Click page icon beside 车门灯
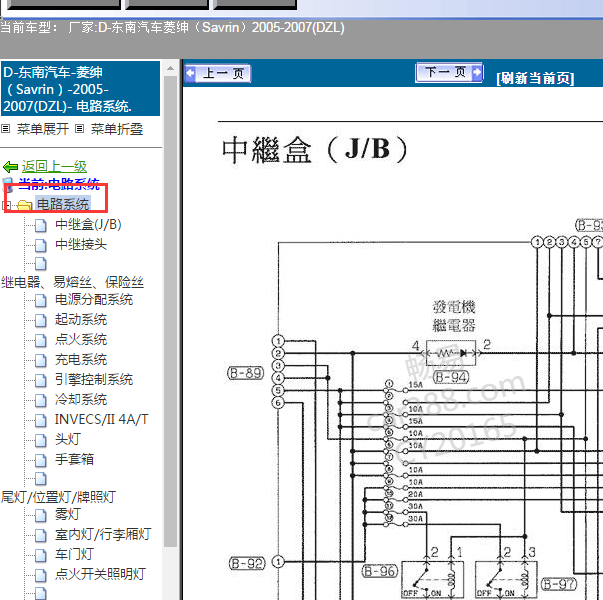This screenshot has height=600, width=603. click(x=41, y=555)
